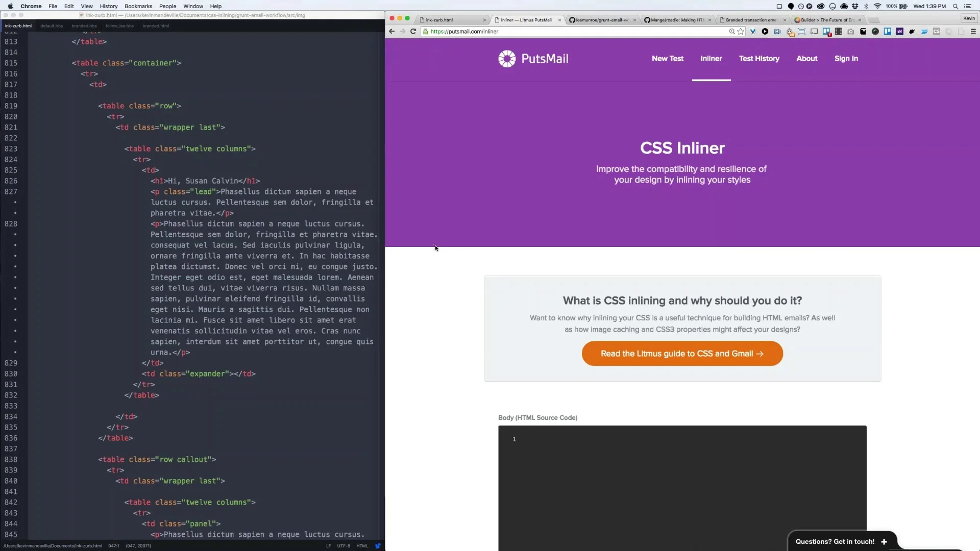The width and height of the screenshot is (980, 551).
Task: Click the browser back arrow
Action: pos(391,32)
